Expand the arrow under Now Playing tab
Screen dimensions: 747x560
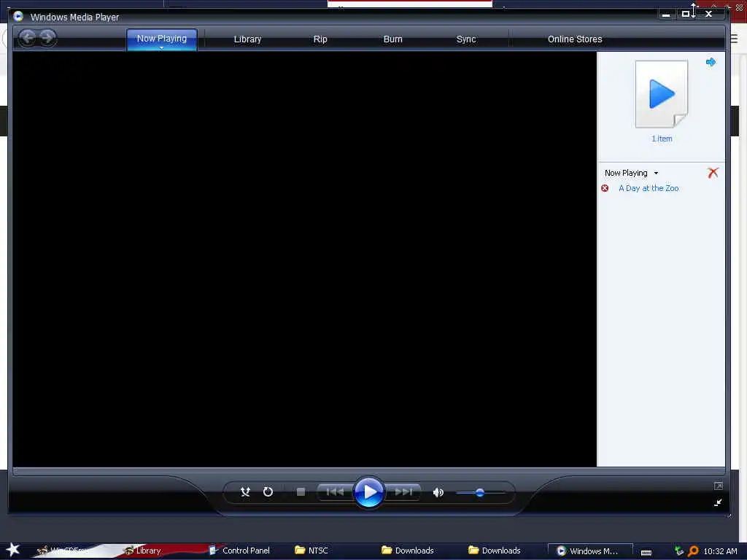(x=161, y=47)
